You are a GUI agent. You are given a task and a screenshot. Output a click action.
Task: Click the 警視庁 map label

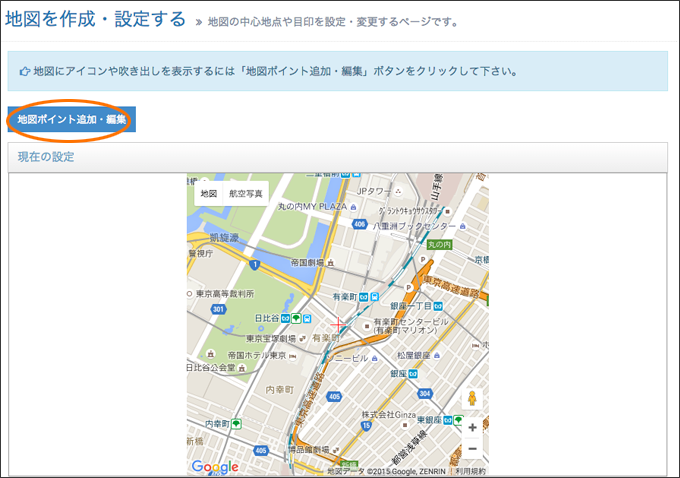(200, 253)
